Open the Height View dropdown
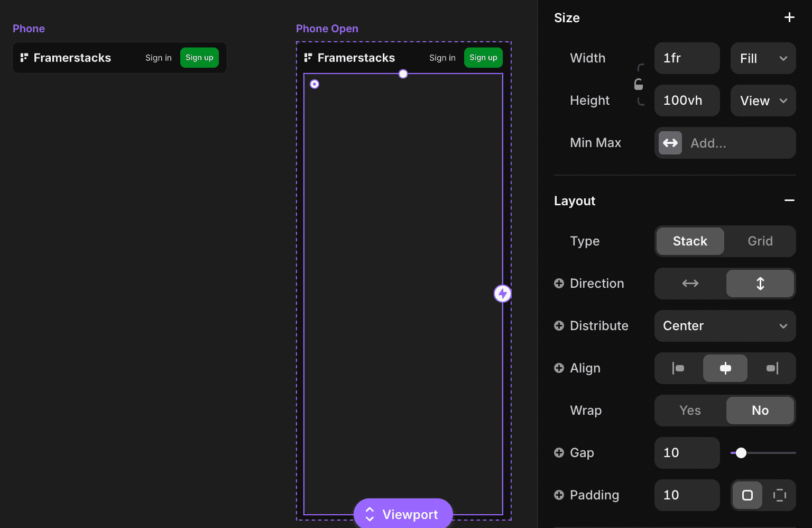Screen dimensions: 812x528 click(763, 101)
